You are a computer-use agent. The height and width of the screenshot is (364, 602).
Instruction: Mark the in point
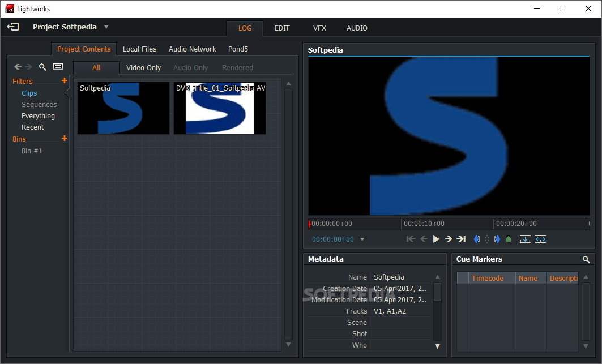[x=477, y=239]
